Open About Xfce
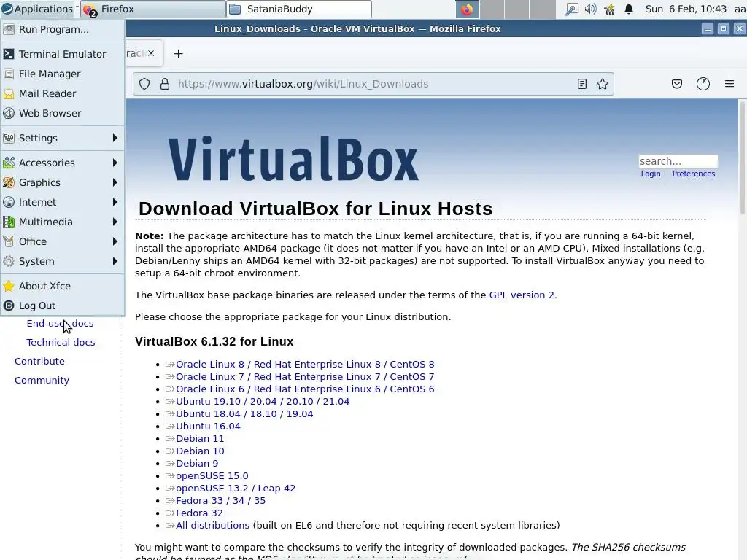This screenshot has height=560, width=747. click(63, 286)
